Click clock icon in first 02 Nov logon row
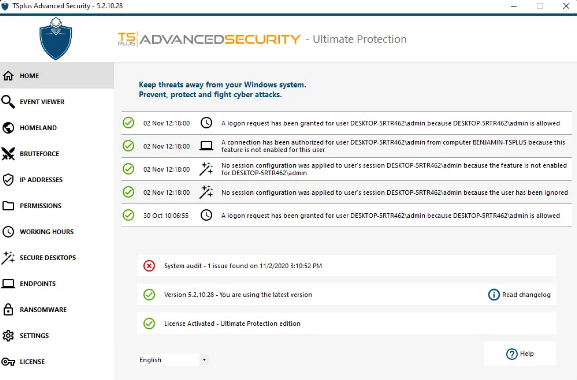This screenshot has height=380, width=577. 206,123
